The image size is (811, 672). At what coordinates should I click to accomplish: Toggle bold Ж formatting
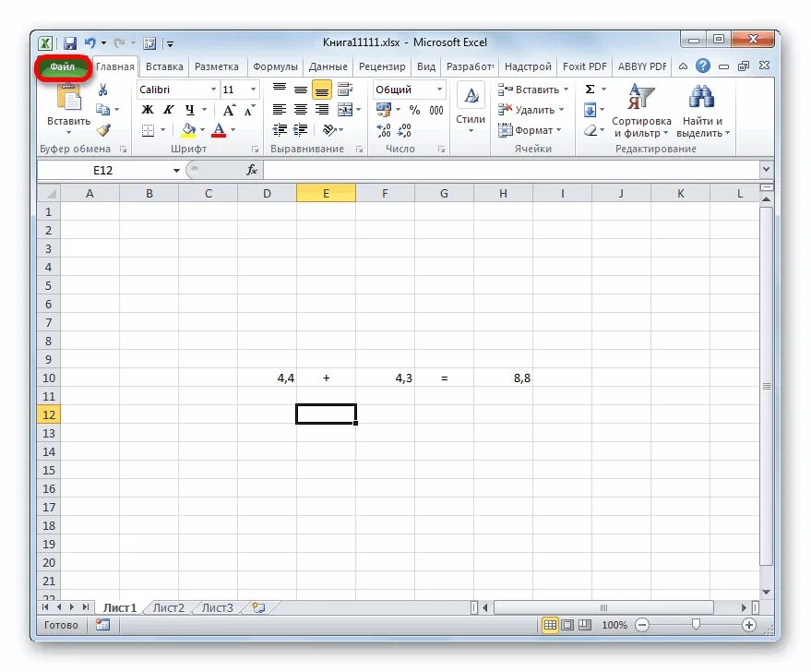pyautogui.click(x=148, y=110)
